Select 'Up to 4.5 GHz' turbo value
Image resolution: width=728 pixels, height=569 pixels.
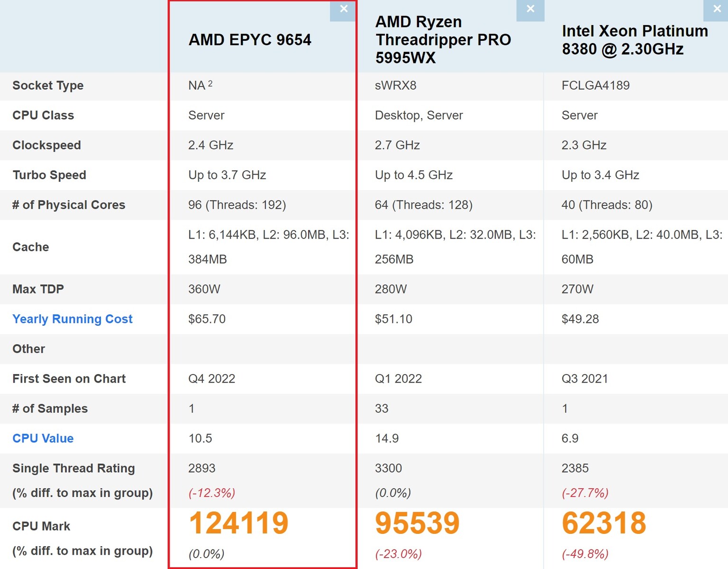[414, 175]
